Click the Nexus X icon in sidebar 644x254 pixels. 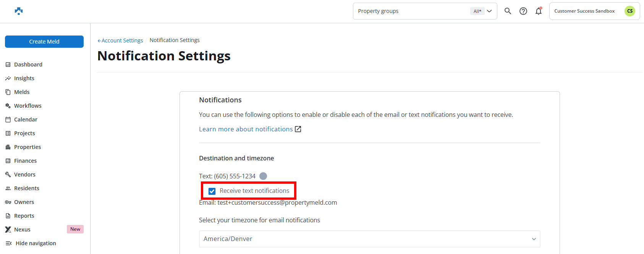(8, 230)
